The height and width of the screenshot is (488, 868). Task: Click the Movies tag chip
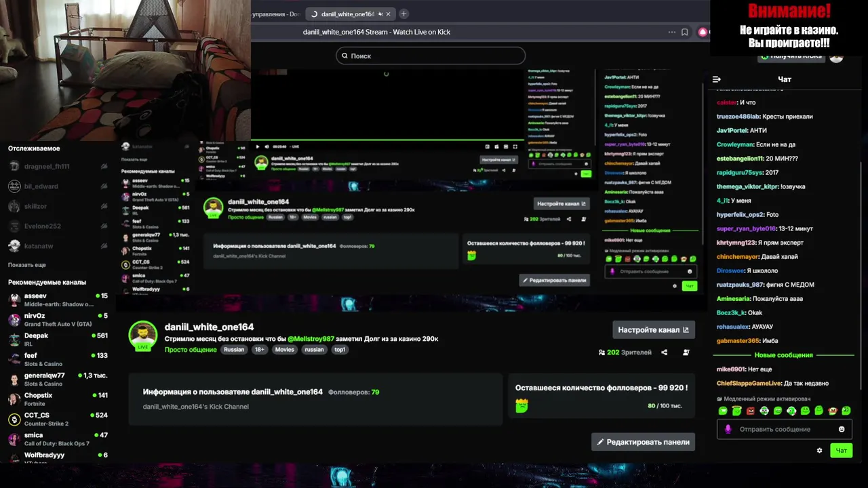click(285, 350)
